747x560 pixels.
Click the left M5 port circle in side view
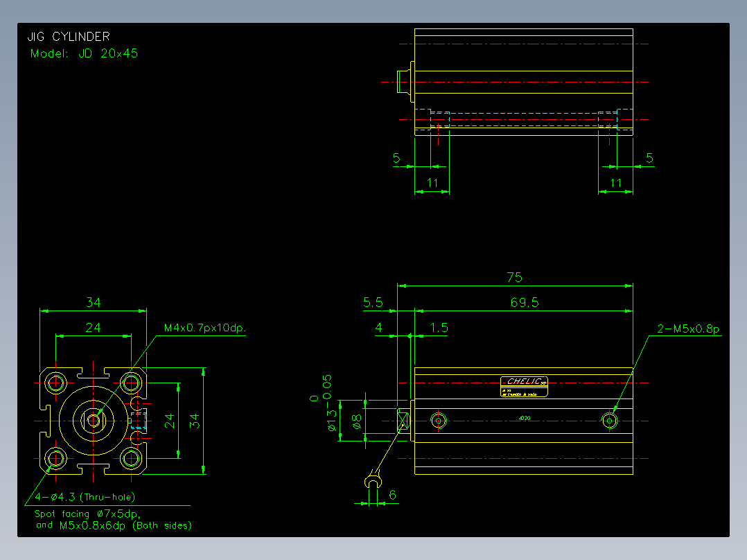pyautogui.click(x=438, y=421)
